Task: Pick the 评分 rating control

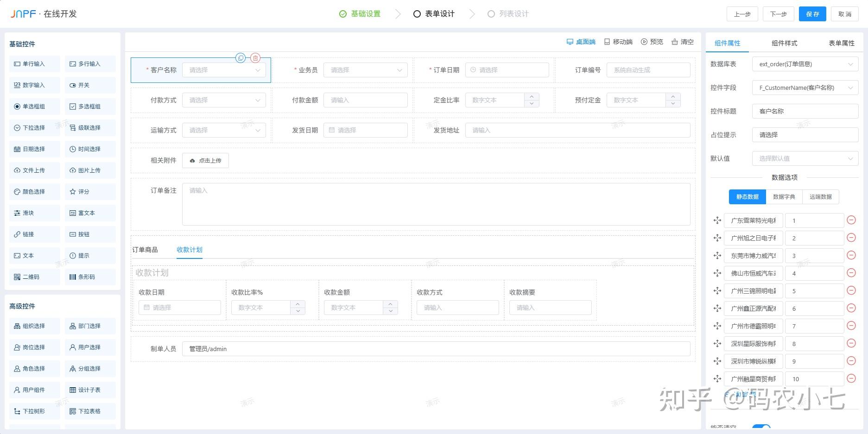Action: pyautogui.click(x=90, y=192)
